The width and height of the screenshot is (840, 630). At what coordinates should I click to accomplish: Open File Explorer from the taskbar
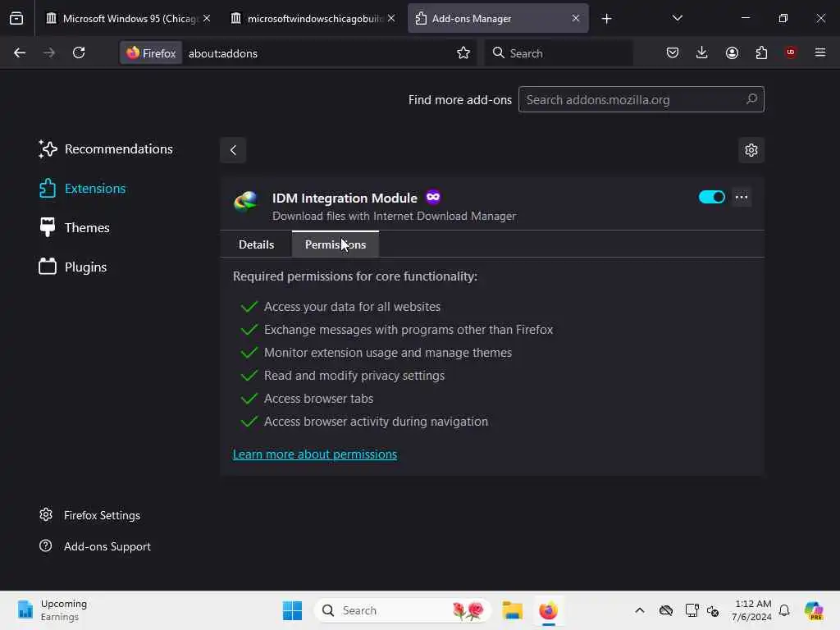click(512, 610)
